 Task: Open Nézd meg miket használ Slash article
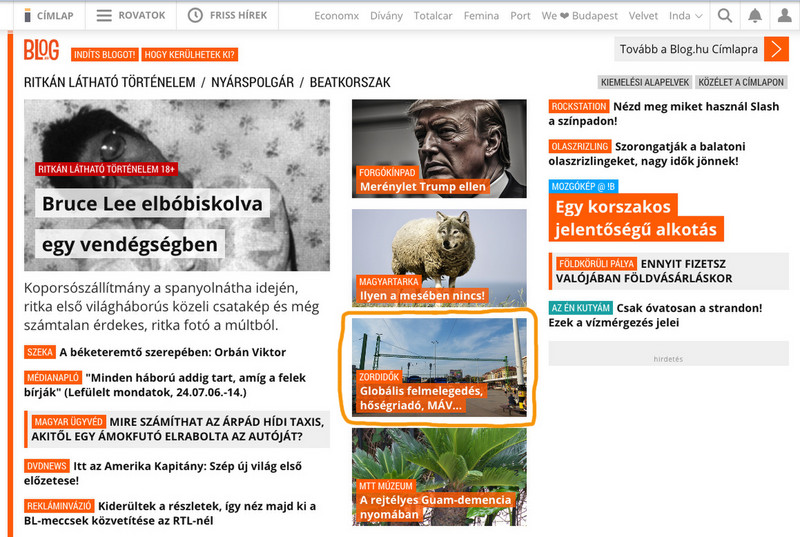click(x=664, y=114)
